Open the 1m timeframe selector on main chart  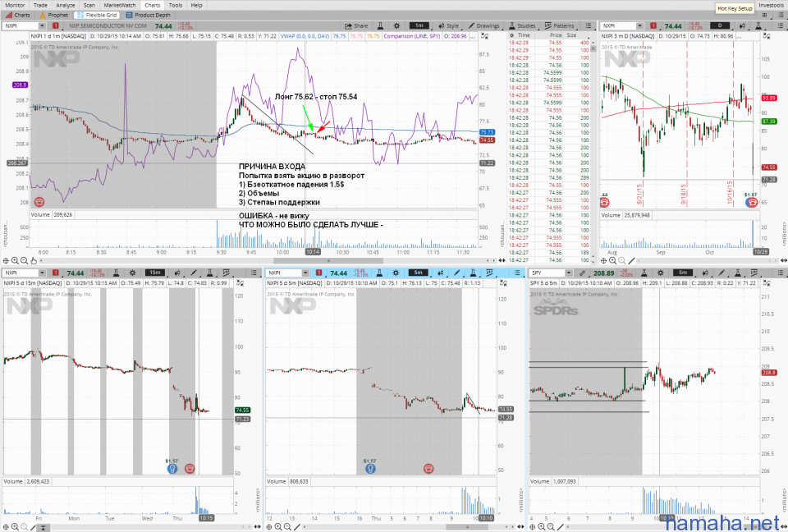pos(419,25)
